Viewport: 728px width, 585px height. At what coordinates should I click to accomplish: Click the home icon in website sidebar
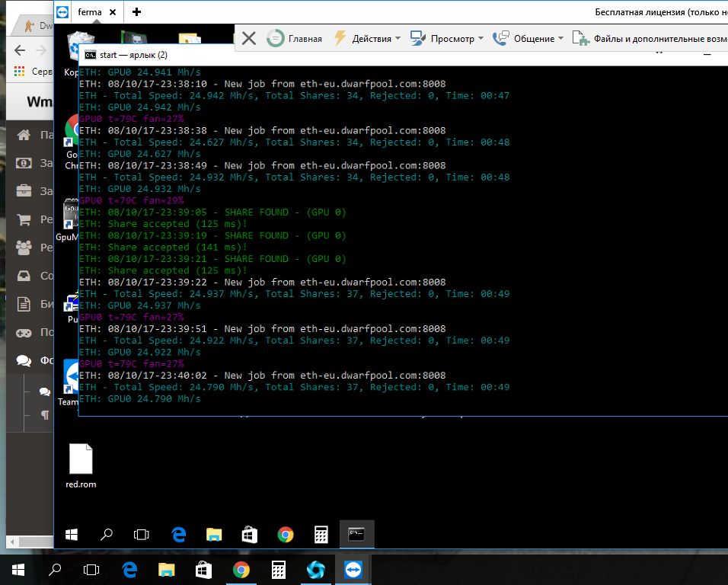[24, 135]
